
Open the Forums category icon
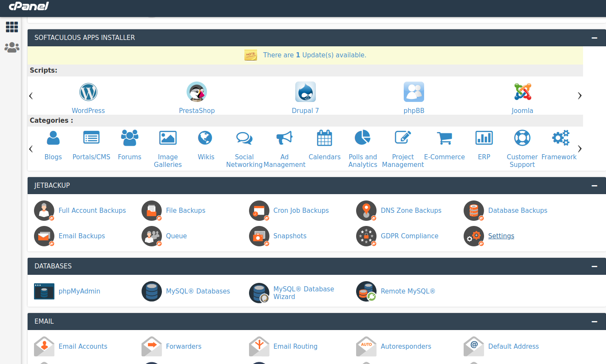(x=130, y=138)
